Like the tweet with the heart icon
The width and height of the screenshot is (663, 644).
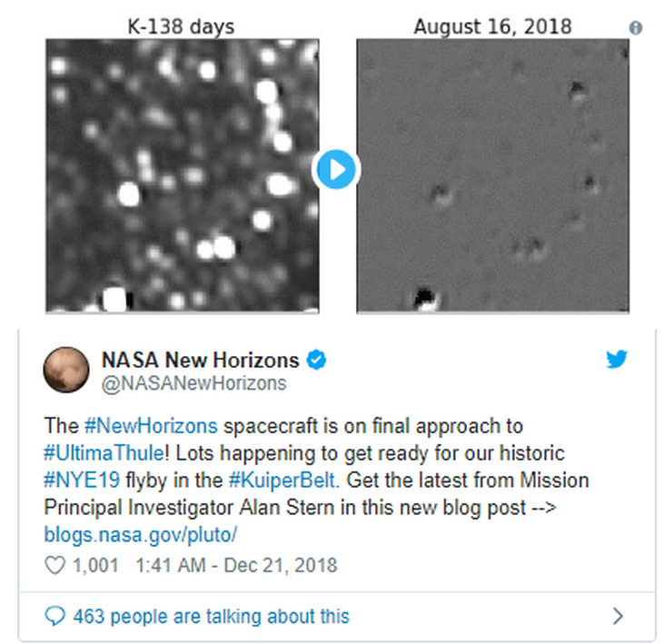click(55, 565)
